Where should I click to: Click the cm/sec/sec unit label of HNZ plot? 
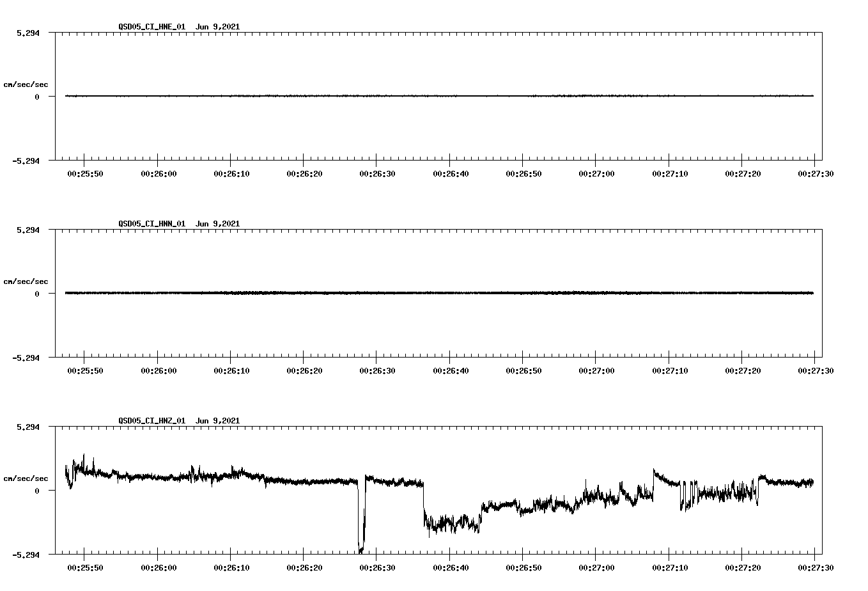(x=26, y=478)
